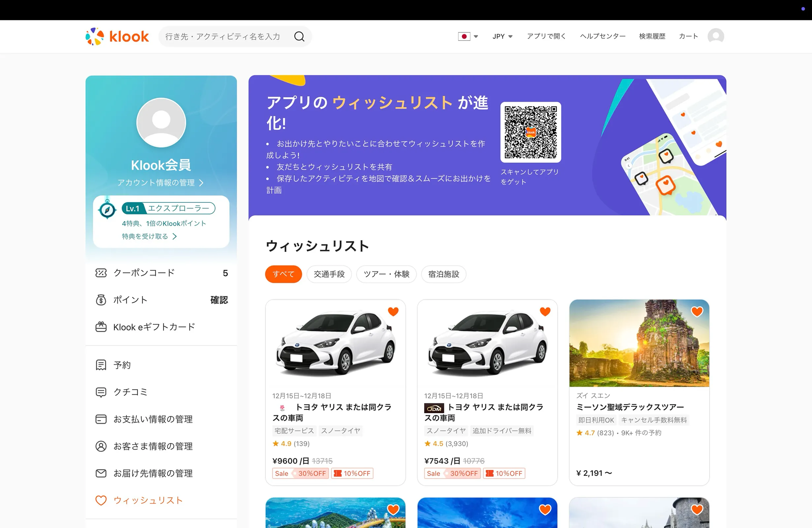Click the お支払い情報の管理 card icon

pyautogui.click(x=101, y=419)
